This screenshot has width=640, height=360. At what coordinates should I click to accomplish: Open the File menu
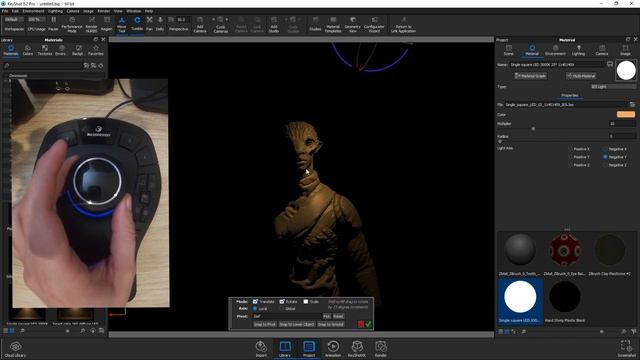pyautogui.click(x=5, y=11)
